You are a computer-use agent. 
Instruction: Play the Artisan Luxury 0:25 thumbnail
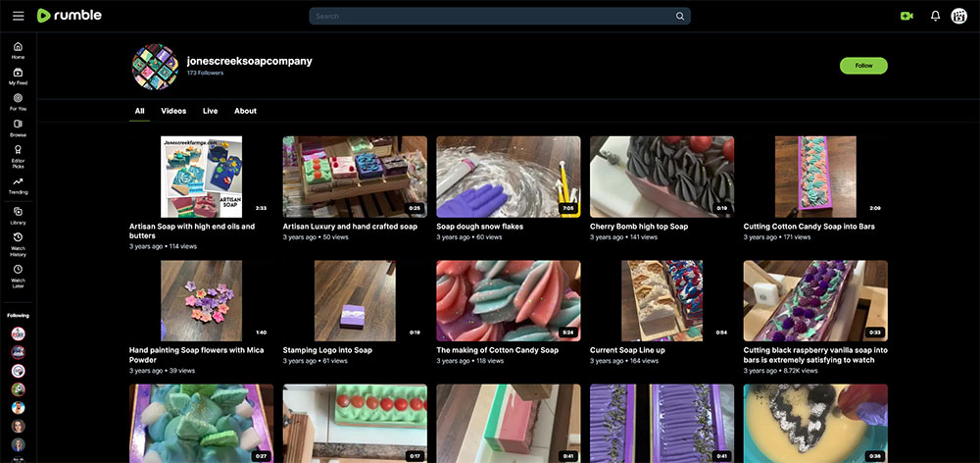355,178
